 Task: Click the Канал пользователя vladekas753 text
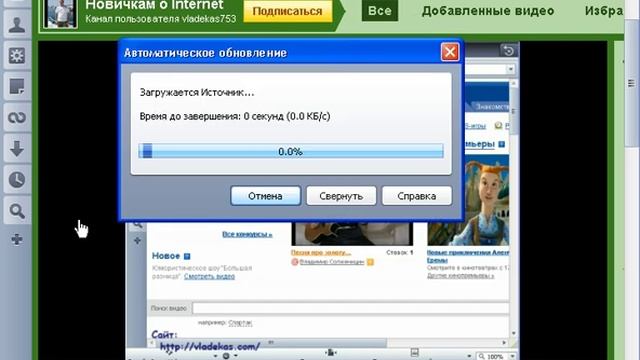click(161, 19)
